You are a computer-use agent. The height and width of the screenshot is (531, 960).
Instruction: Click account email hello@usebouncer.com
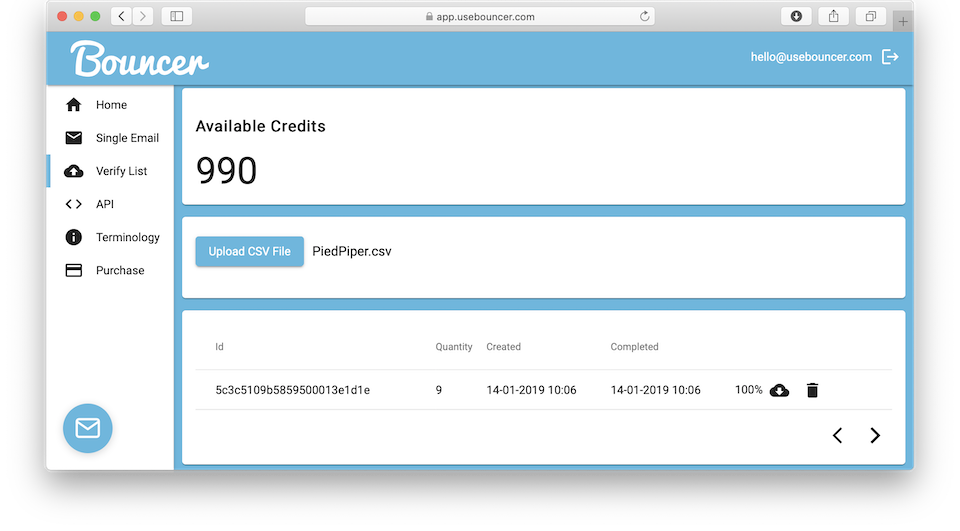(811, 57)
